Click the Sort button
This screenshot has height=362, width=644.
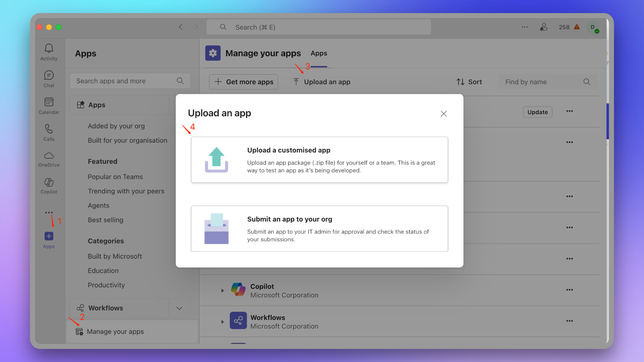(469, 82)
